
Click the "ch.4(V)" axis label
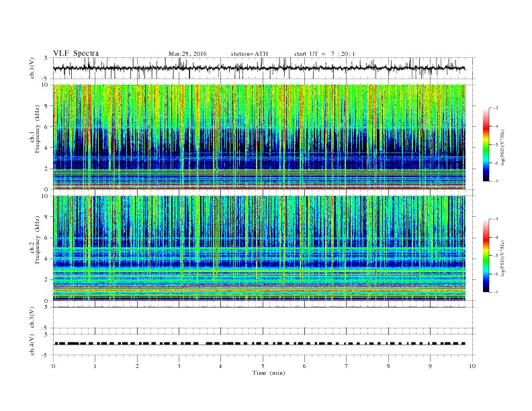coord(32,345)
